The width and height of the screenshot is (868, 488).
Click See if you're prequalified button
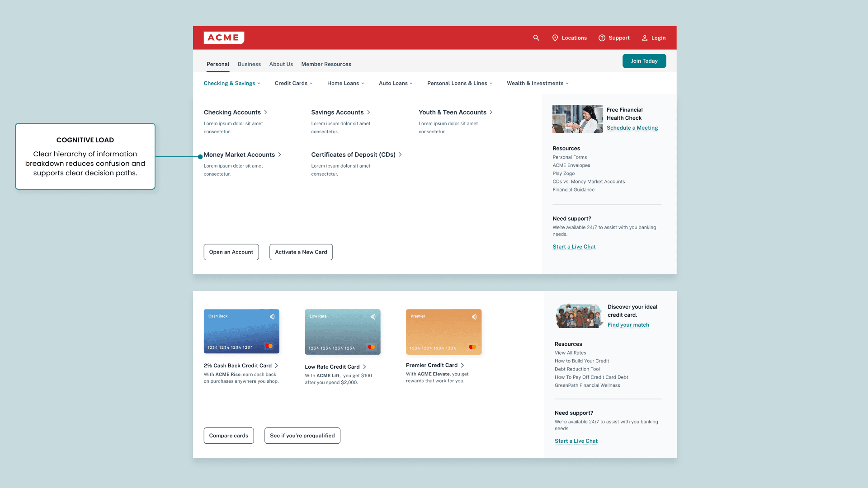(x=302, y=436)
